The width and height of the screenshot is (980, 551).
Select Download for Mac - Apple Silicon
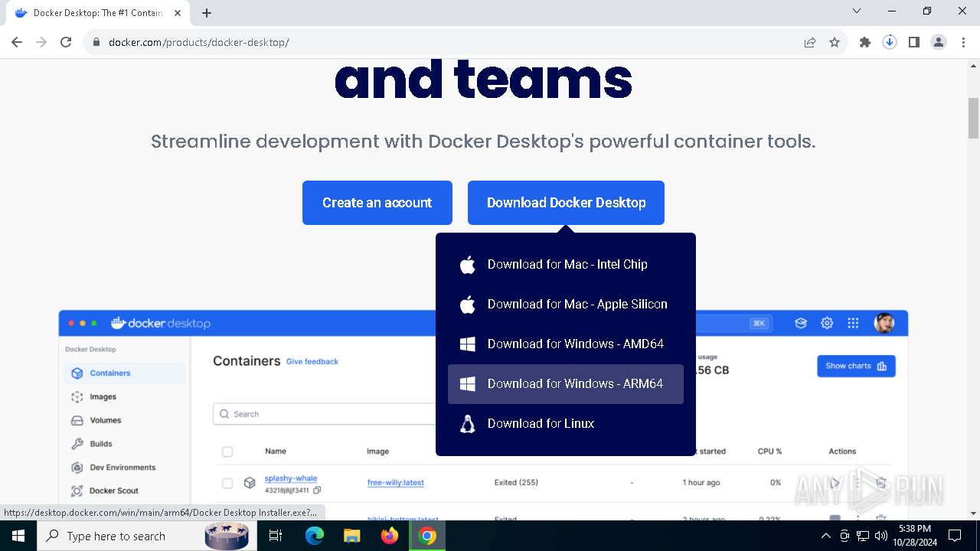(566, 304)
